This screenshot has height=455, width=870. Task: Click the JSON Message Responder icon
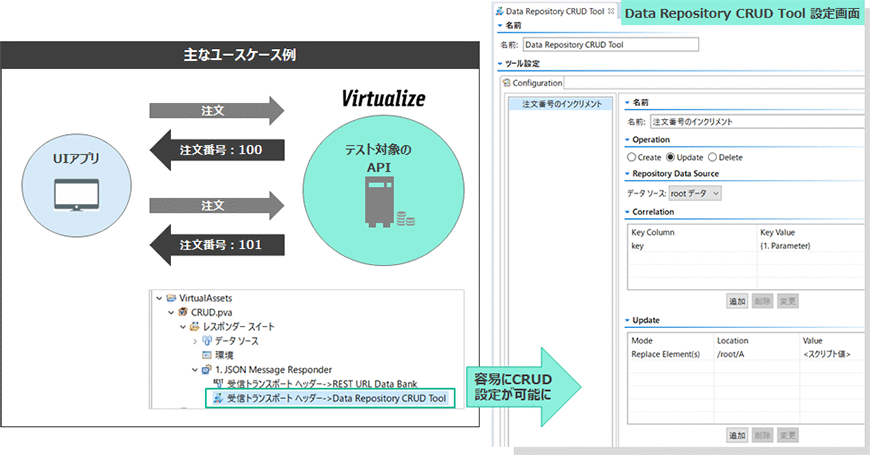pyautogui.click(x=207, y=370)
